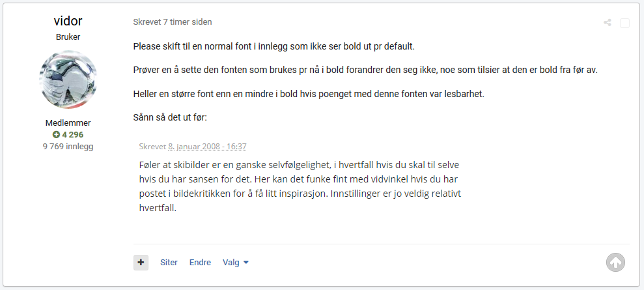Image resolution: width=644 pixels, height=290 pixels.
Task: Click the Endre link
Action: [x=200, y=263]
